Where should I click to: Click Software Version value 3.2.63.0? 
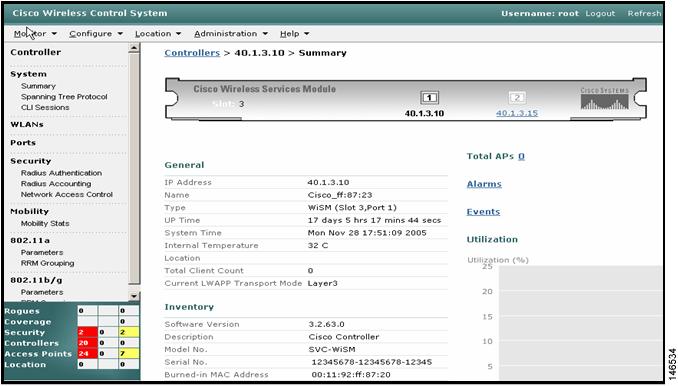[x=326, y=324]
